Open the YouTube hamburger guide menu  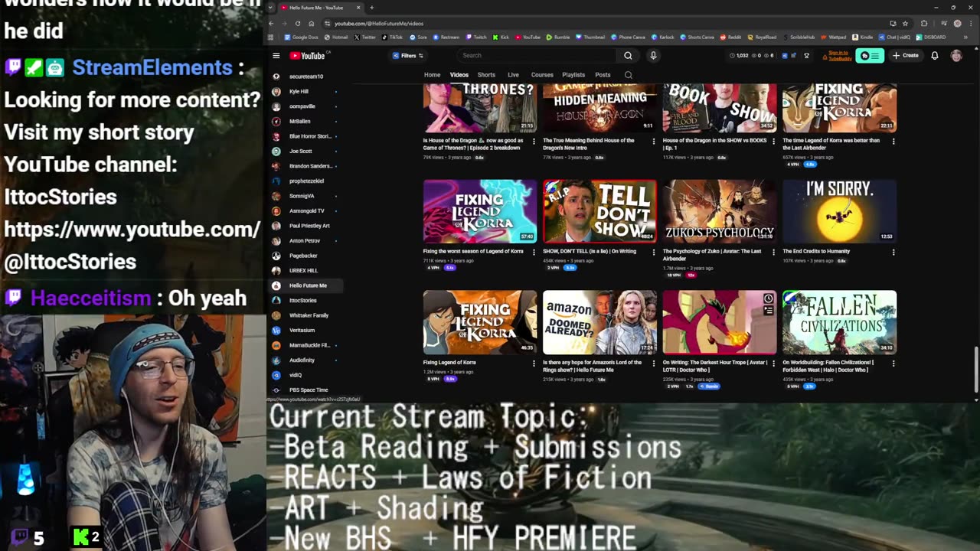[276, 56]
